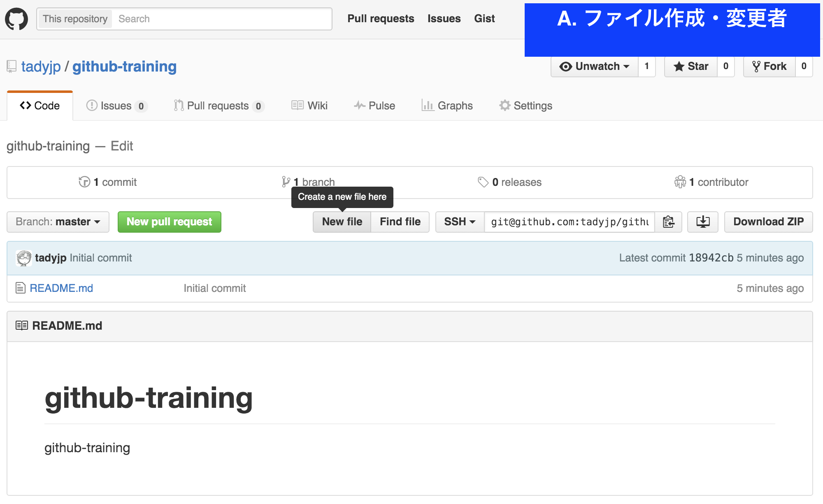Screen dimensions: 823x504
Task: Click the branch fork icon by 1 branch
Action: coord(286,182)
